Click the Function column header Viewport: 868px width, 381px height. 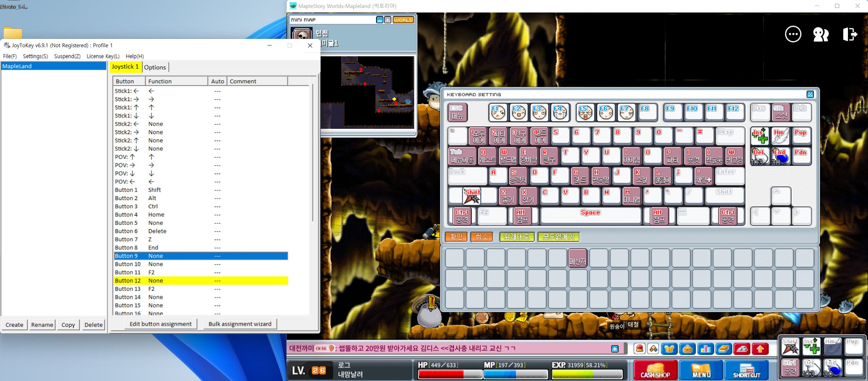(x=177, y=81)
